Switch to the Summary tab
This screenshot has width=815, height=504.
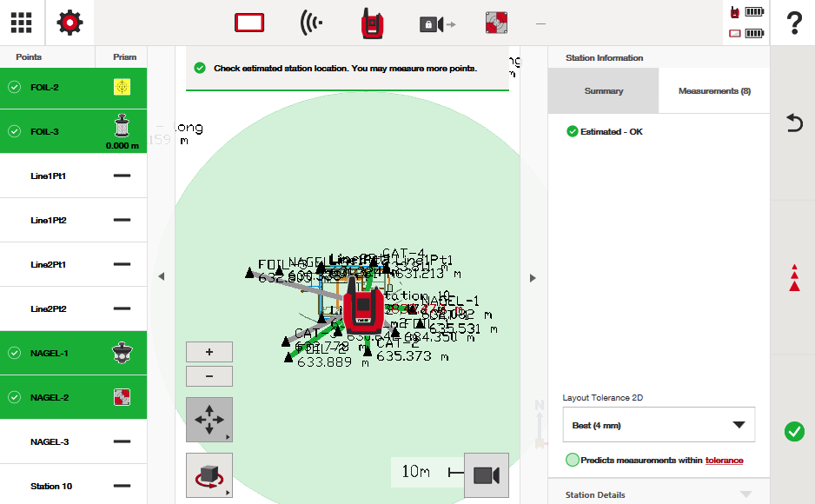(603, 91)
